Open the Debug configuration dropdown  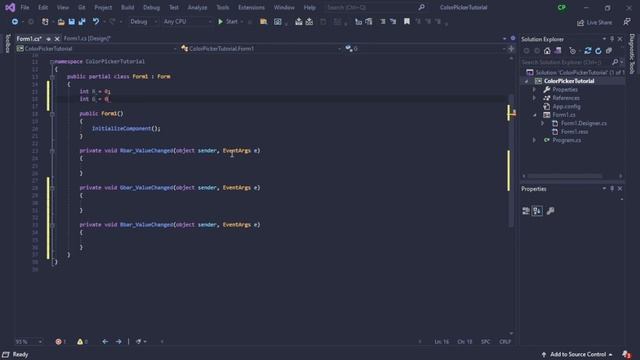pyautogui.click(x=143, y=22)
